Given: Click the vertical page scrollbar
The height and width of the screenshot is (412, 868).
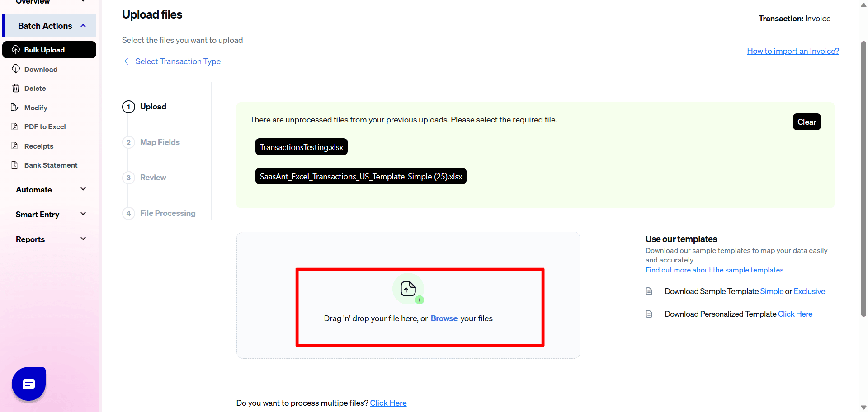Looking at the screenshot, I should pos(863,178).
